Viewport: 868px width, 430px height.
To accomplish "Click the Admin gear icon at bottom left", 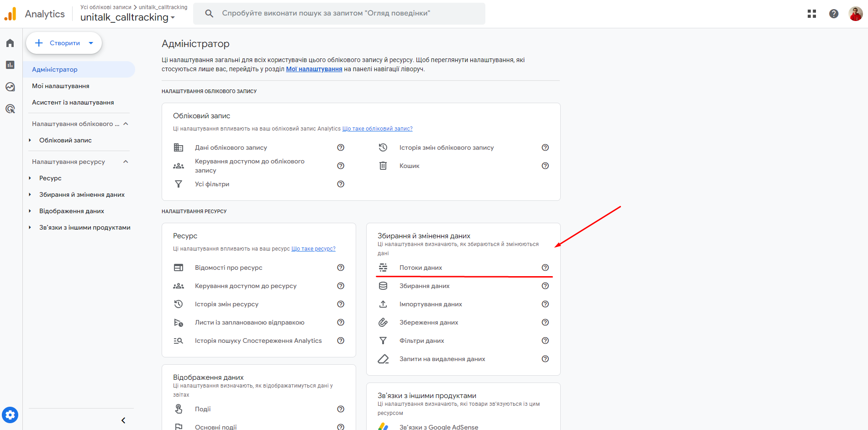I will (10, 415).
